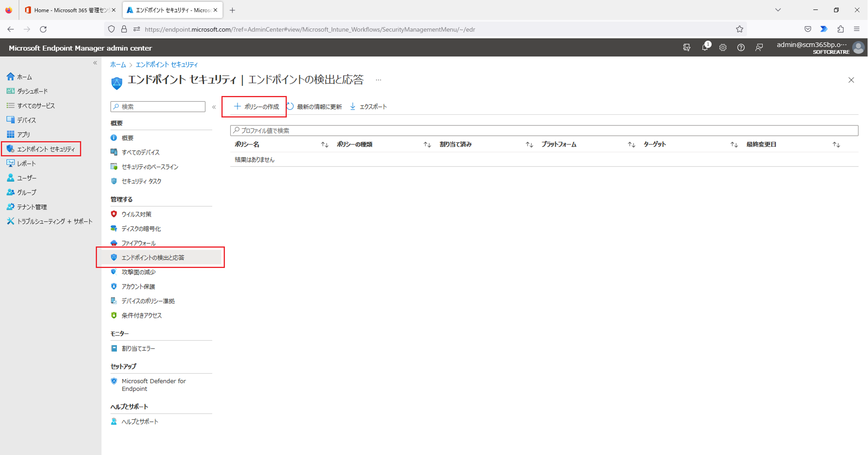
Task: Bookmark this page with star icon
Action: [x=740, y=29]
